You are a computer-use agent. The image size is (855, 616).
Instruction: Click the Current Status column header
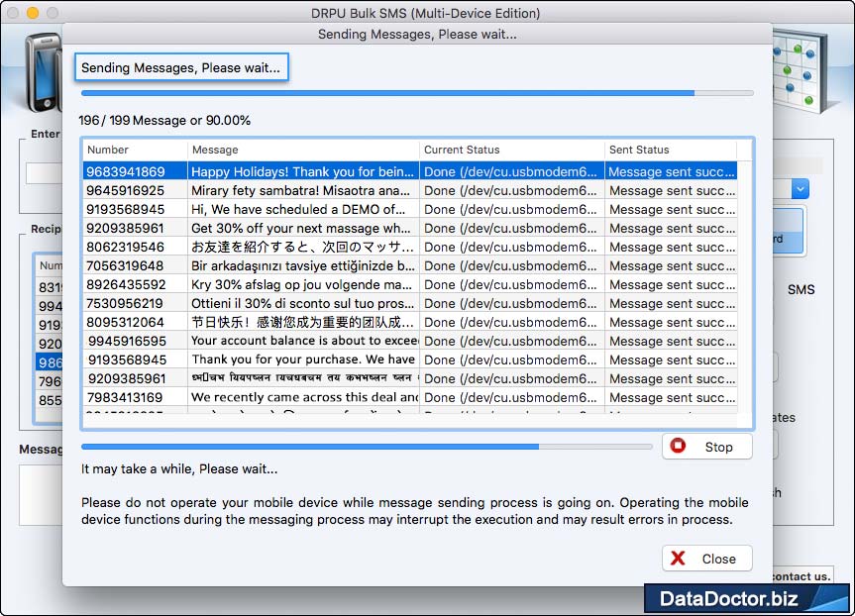click(x=511, y=150)
